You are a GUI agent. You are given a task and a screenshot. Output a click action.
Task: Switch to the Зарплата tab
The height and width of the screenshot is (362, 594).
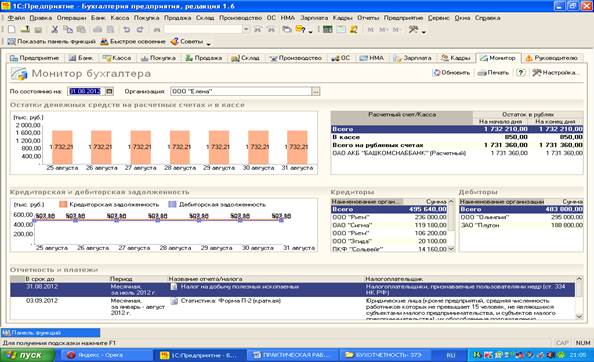coord(412,58)
